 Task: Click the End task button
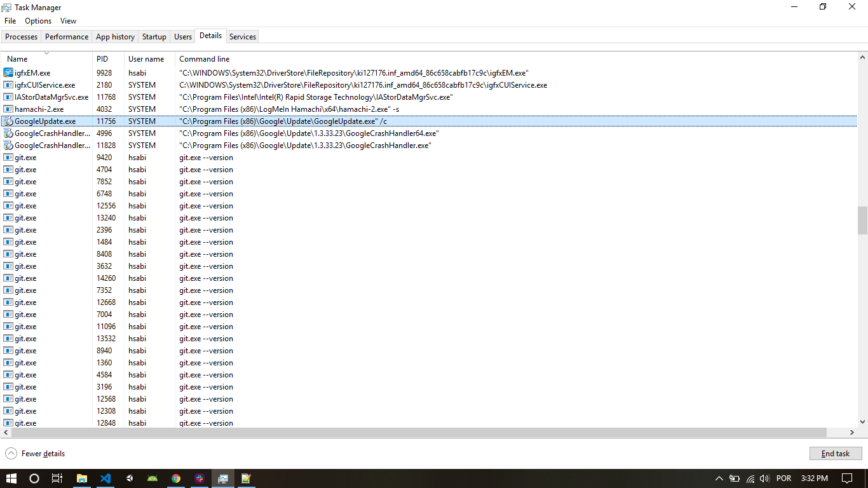click(x=836, y=453)
